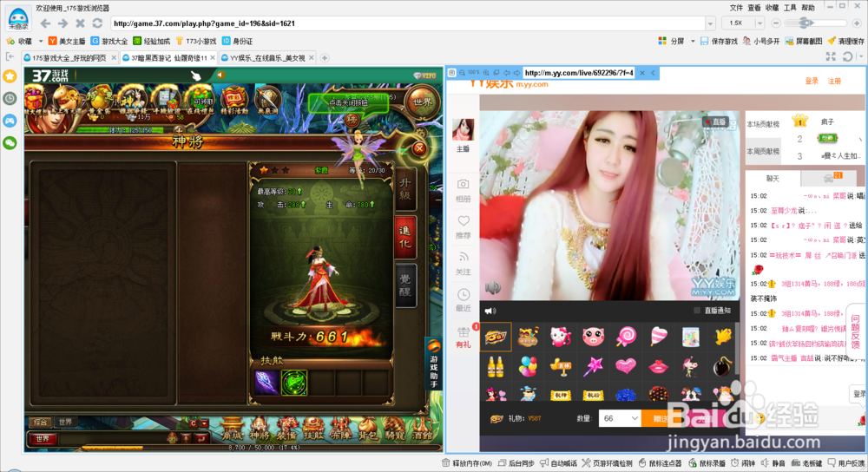Screen dimensions: 868x472
Task: Open the T73小游戏 bookmark
Action: click(196, 41)
